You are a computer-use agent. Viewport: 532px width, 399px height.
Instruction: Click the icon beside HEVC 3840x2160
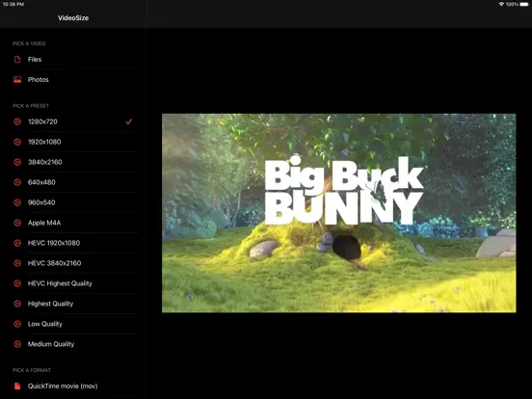pyautogui.click(x=17, y=263)
